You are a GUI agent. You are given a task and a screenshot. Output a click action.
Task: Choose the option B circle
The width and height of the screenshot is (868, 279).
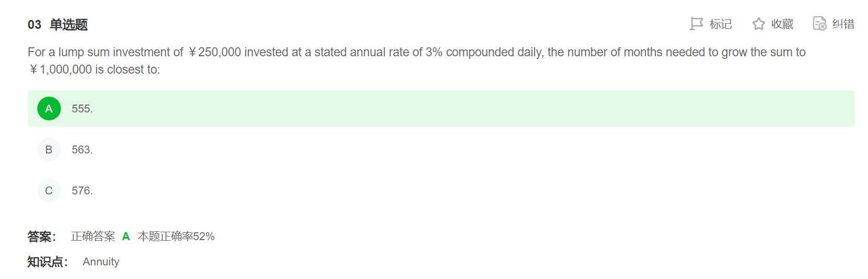(x=49, y=150)
